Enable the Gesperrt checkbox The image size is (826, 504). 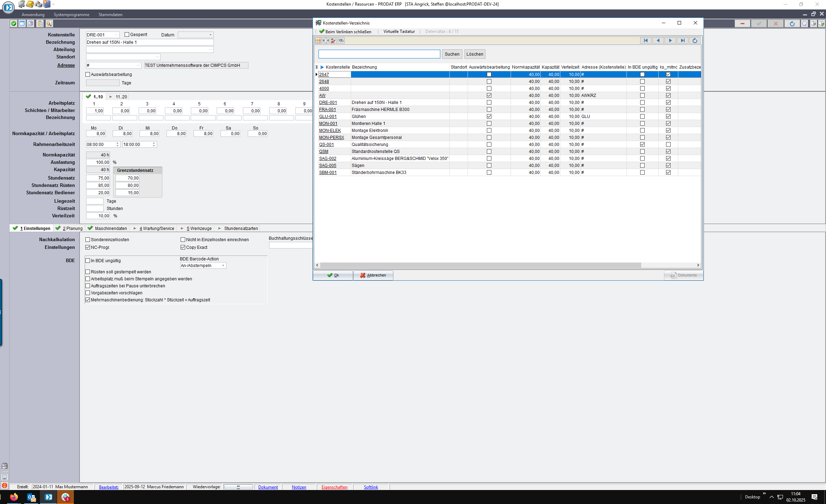pos(127,35)
